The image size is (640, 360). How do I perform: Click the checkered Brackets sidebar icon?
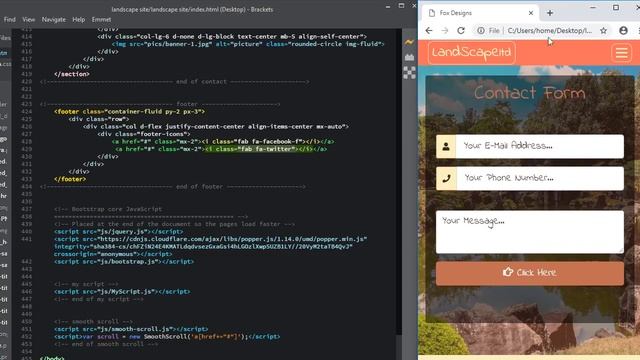[409, 73]
